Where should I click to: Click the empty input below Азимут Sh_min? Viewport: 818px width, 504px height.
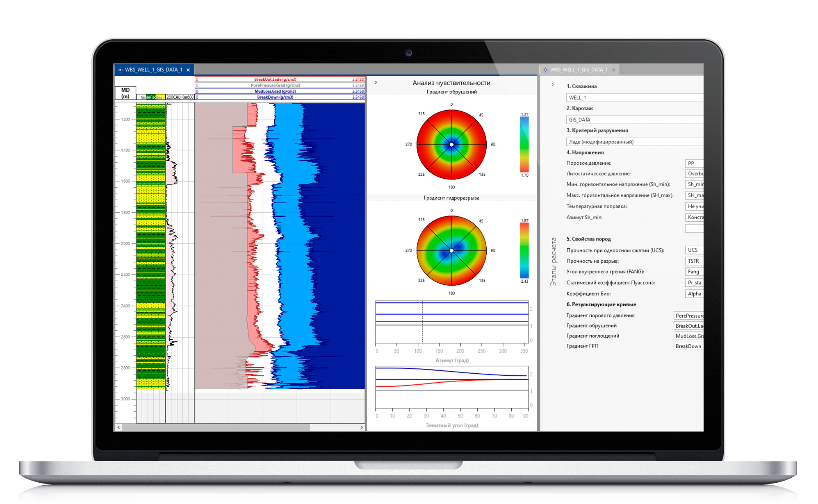(x=694, y=228)
